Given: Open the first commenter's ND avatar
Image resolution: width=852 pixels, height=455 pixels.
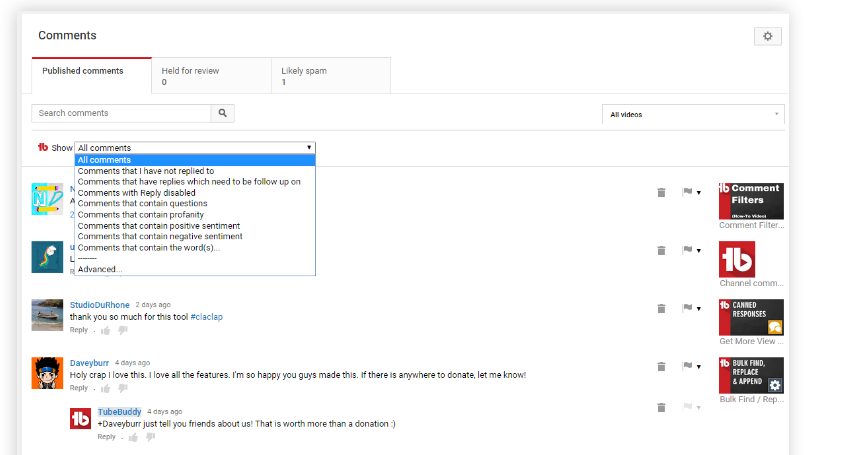Looking at the screenshot, I should [x=47, y=199].
